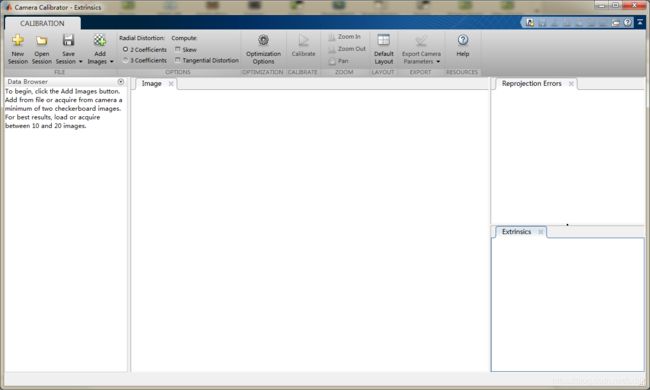Switch to the CALIBRATION ribbon tab

pos(42,23)
